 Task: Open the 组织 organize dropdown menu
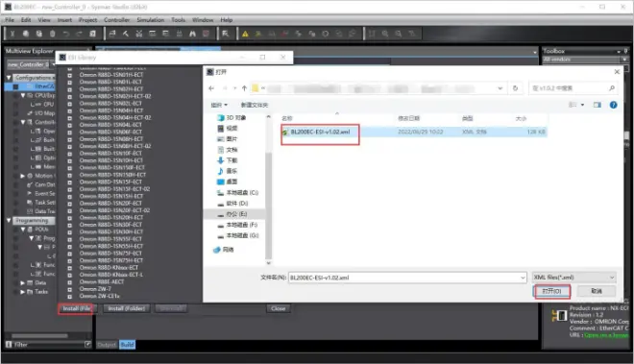219,105
